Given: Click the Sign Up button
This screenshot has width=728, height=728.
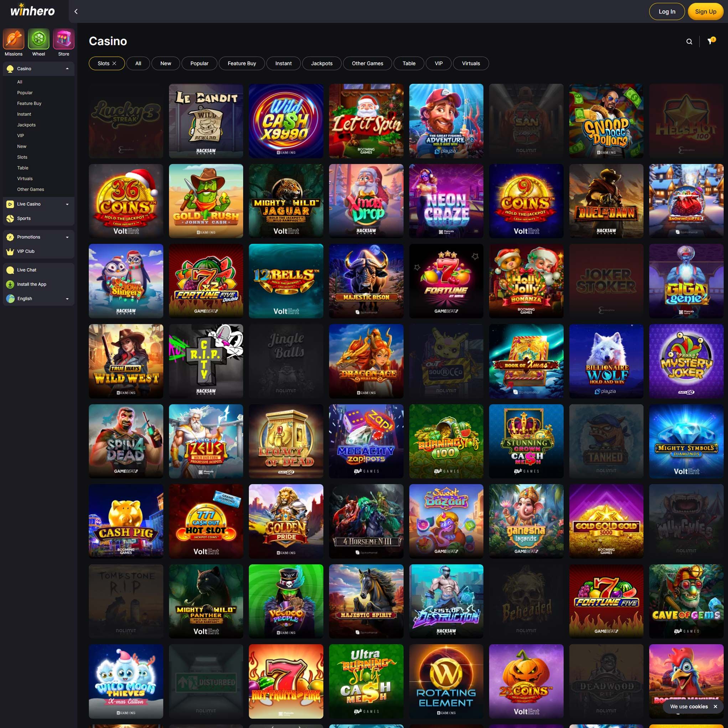Looking at the screenshot, I should 706,11.
